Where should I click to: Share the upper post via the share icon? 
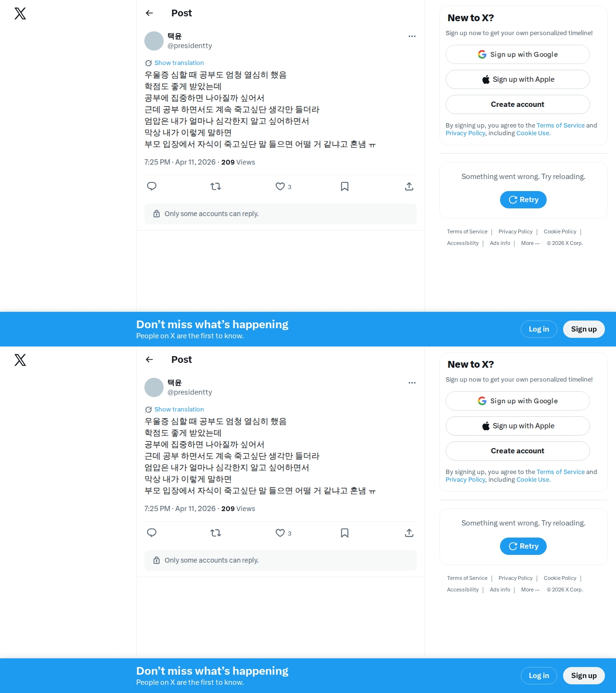(x=409, y=186)
